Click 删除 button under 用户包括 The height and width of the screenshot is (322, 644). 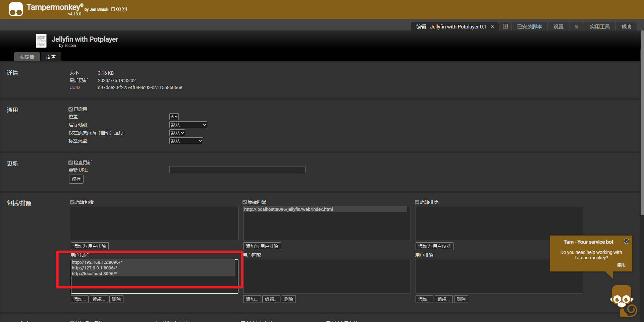click(x=116, y=299)
